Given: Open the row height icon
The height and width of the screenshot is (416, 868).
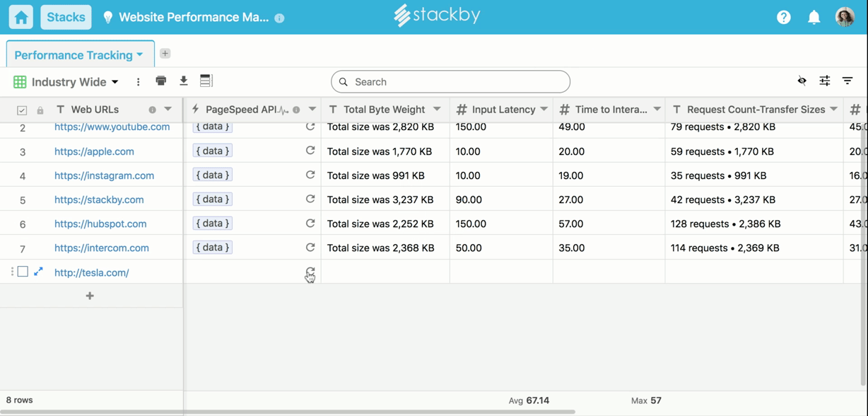Looking at the screenshot, I should click(x=206, y=81).
